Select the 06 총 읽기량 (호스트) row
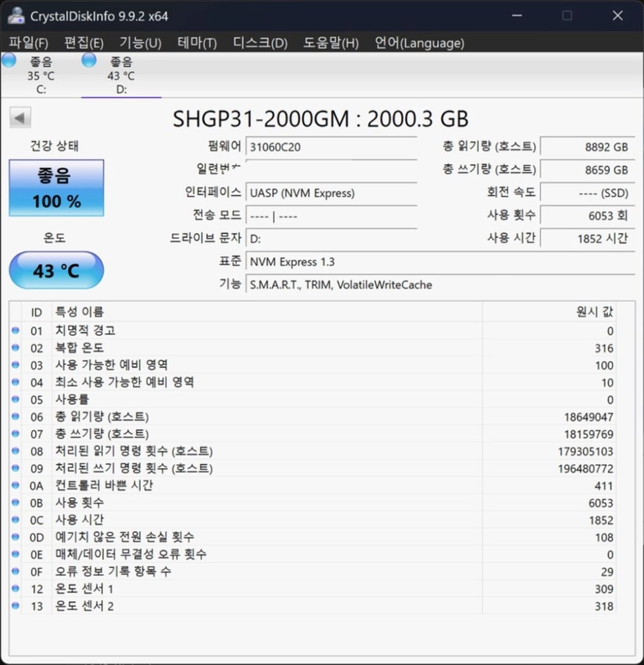Viewport: 644px width, 665px height. tap(313, 417)
